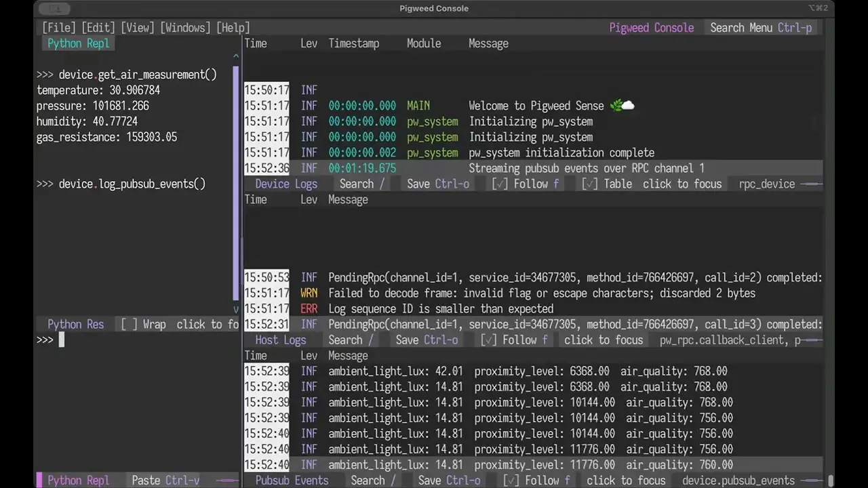Click Search in the Device Logs toolbar
The height and width of the screenshot is (488, 868).
362,184
